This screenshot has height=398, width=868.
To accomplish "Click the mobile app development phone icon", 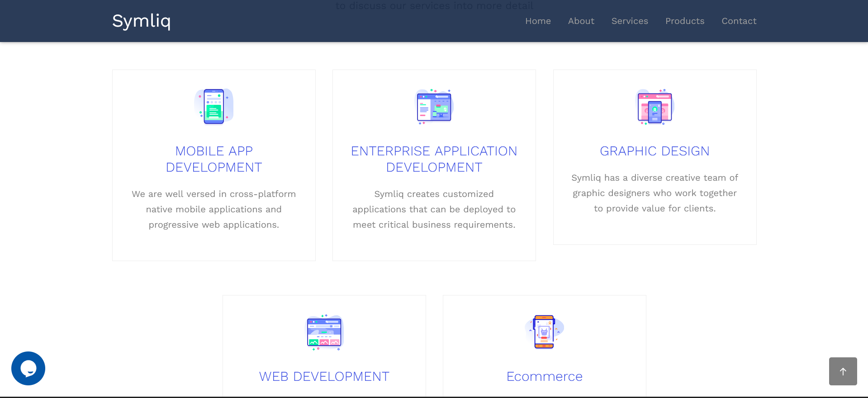I will tap(214, 106).
